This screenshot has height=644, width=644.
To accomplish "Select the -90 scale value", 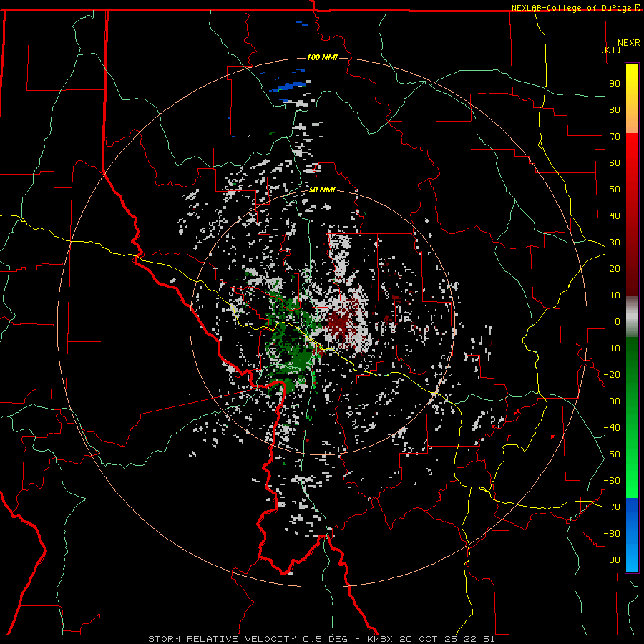I will pyautogui.click(x=612, y=560).
